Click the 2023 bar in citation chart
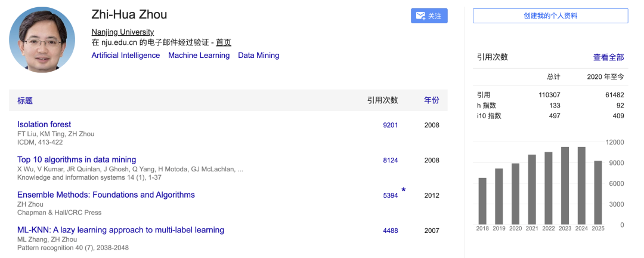The height and width of the screenshot is (258, 644). (x=565, y=184)
